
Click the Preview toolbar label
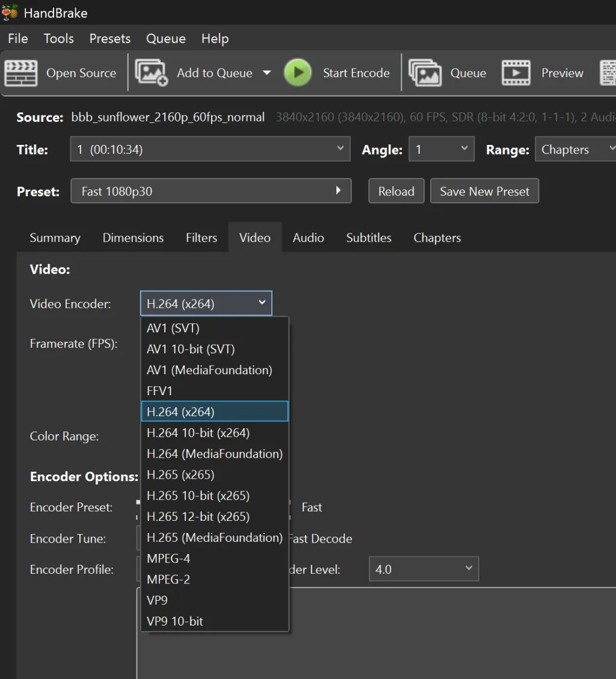click(x=562, y=73)
